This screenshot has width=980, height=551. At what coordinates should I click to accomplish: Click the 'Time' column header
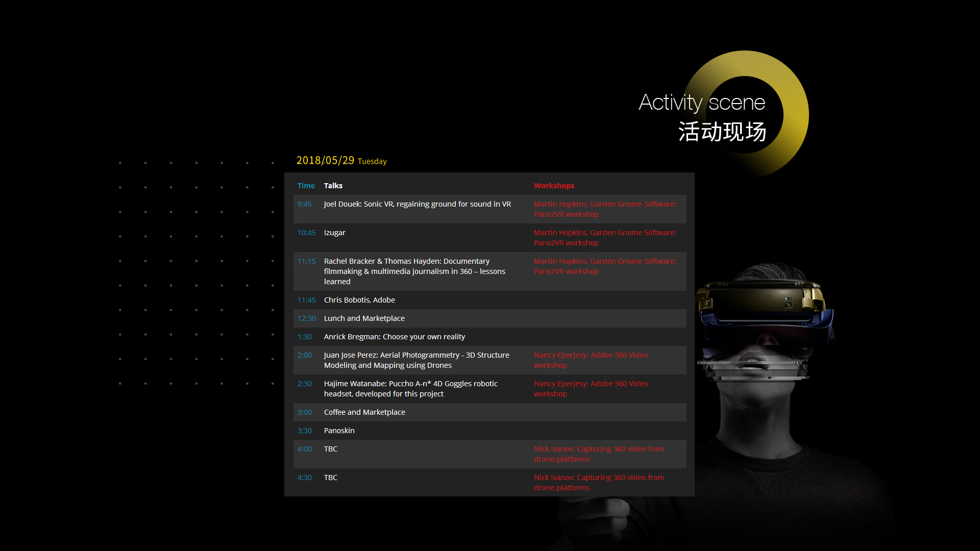click(x=306, y=186)
